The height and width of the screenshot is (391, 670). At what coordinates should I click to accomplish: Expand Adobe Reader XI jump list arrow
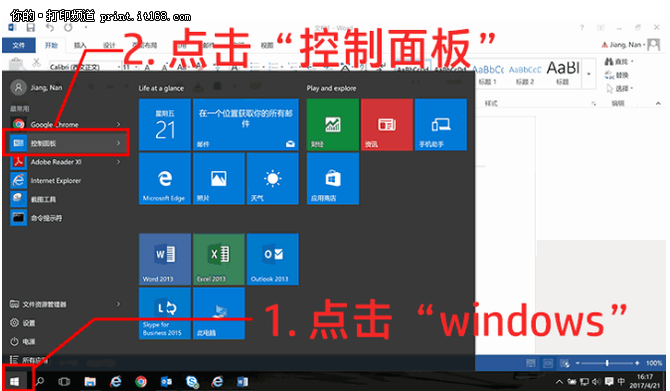[118, 162]
